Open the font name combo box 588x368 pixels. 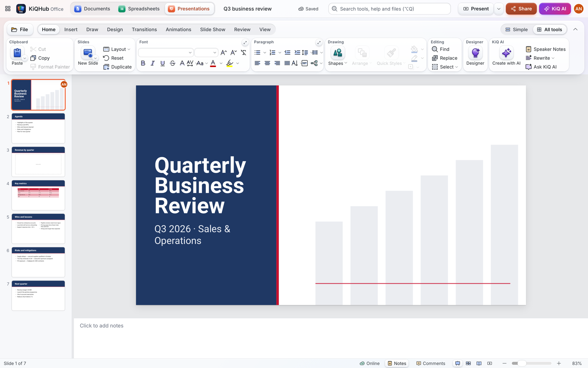(166, 53)
